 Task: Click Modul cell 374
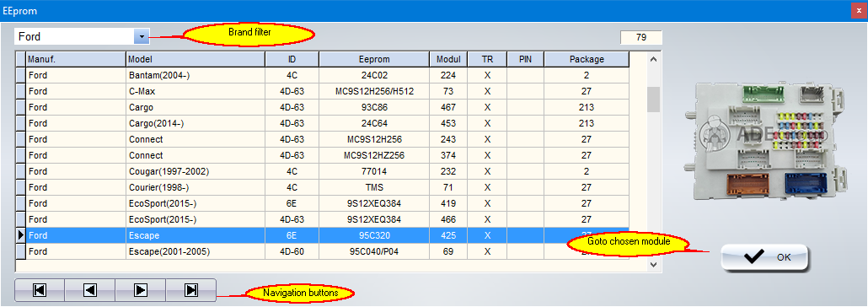coord(448,156)
